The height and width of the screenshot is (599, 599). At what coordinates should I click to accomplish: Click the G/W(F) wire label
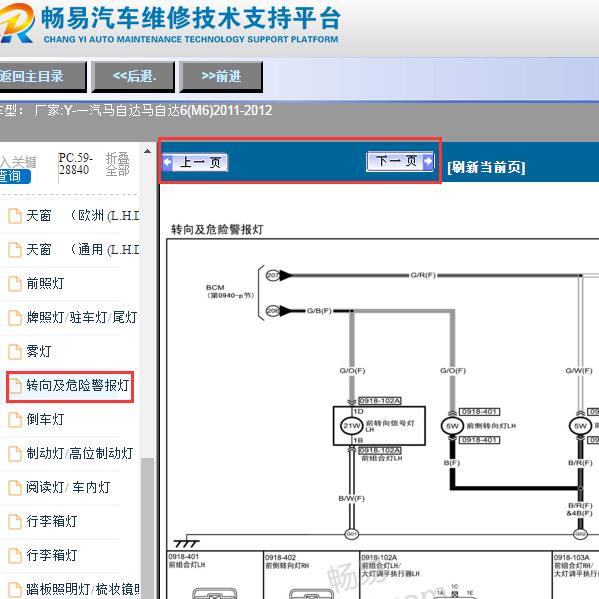coord(579,371)
